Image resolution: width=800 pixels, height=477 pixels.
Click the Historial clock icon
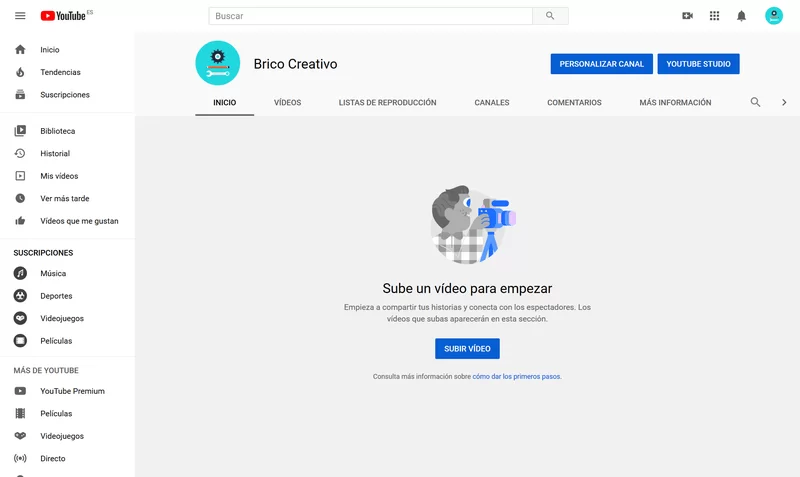point(20,153)
